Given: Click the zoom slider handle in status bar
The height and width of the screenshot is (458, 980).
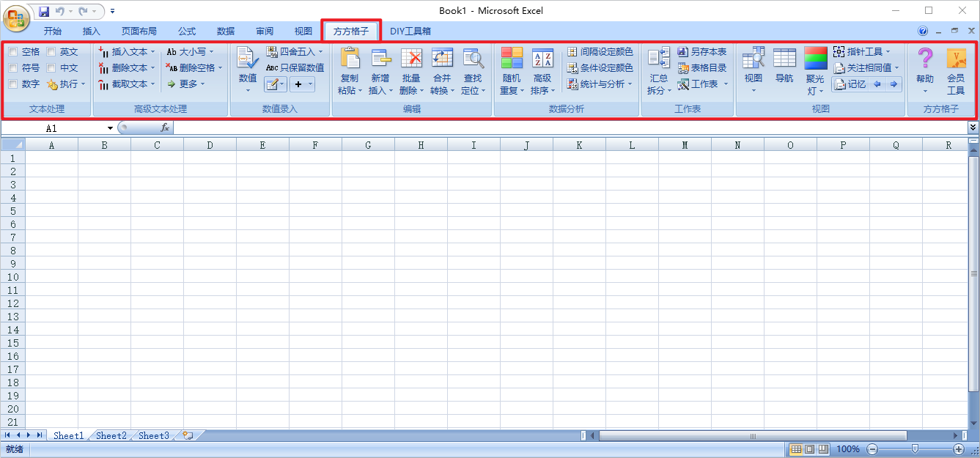Looking at the screenshot, I should coord(915,448).
